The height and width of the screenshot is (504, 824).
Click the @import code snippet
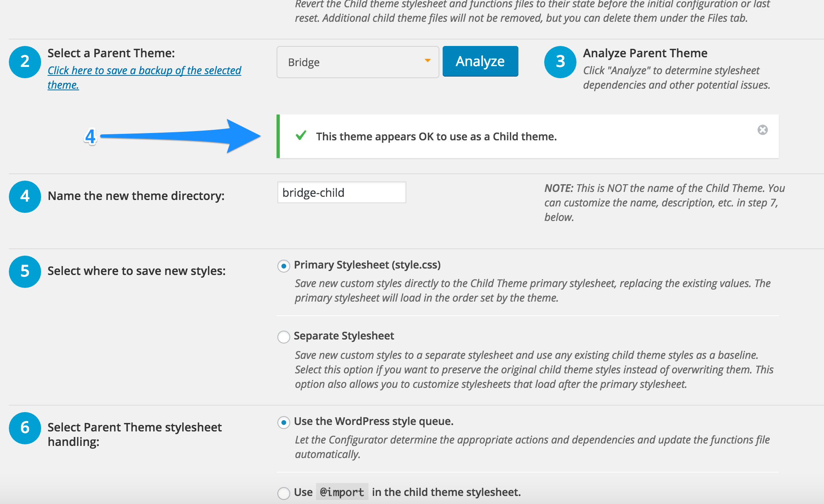coord(342,492)
